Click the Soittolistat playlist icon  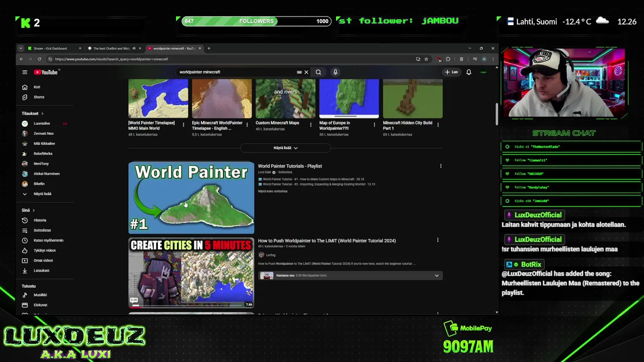(x=25, y=230)
